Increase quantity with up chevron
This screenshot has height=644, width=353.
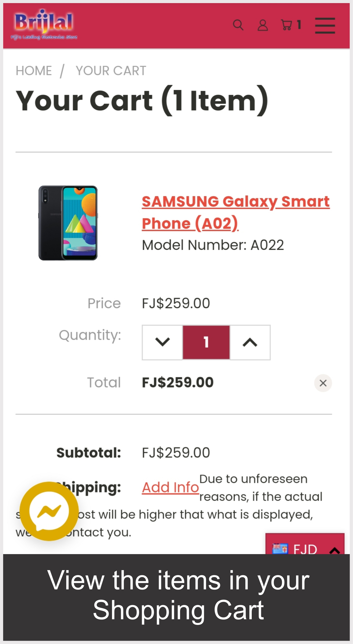[250, 342]
